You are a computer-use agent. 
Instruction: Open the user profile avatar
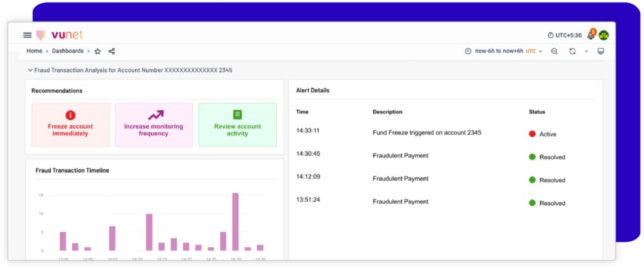point(604,35)
